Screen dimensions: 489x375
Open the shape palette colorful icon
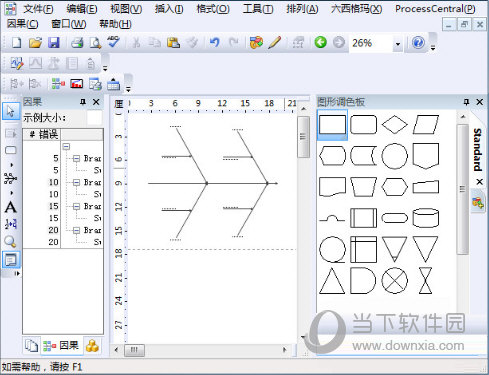pyautogui.click(x=256, y=43)
